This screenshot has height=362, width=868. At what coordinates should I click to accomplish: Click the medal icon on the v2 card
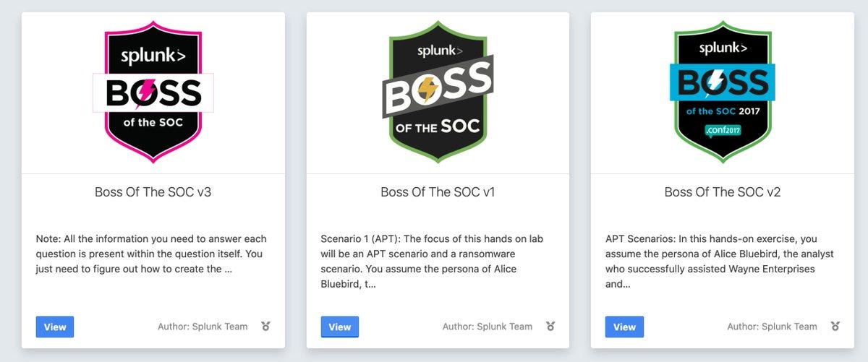point(835,327)
